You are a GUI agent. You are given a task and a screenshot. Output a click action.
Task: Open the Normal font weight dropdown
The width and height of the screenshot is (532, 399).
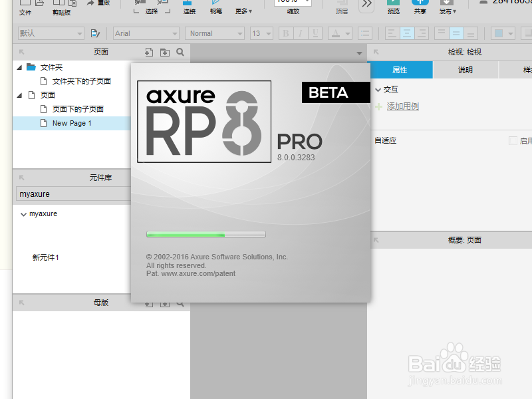(240, 34)
